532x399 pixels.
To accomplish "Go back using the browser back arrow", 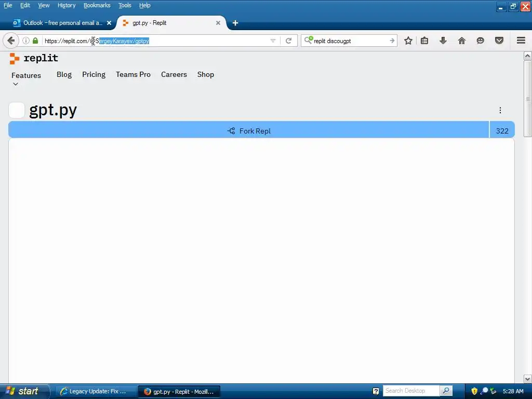I will (x=10, y=41).
